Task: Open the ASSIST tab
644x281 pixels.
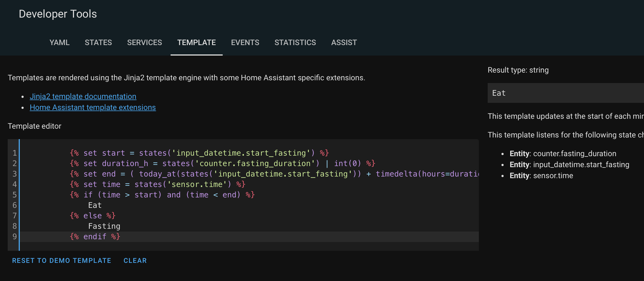Action: tap(344, 43)
